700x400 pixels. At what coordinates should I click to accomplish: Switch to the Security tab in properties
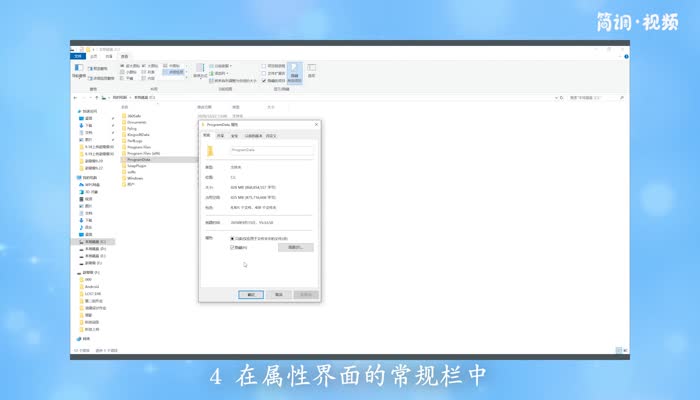pos(235,135)
